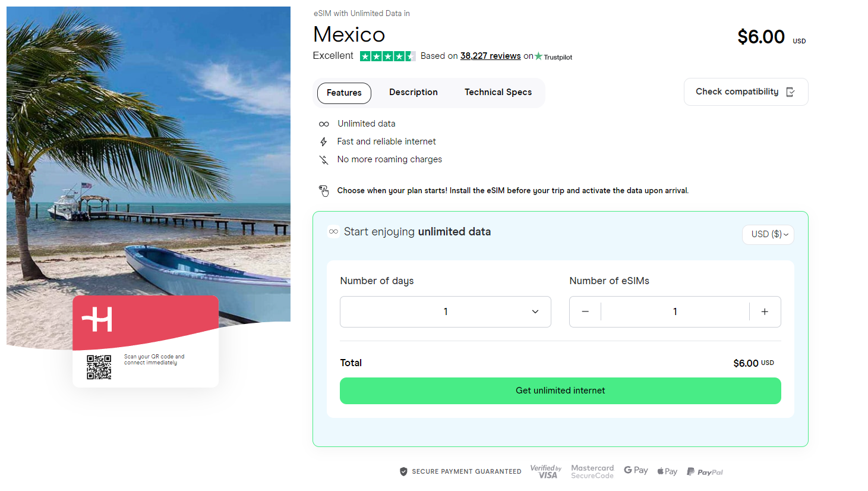Image resolution: width=868 pixels, height=491 pixels.
Task: Open the 38,227 reviews link
Action: 490,56
